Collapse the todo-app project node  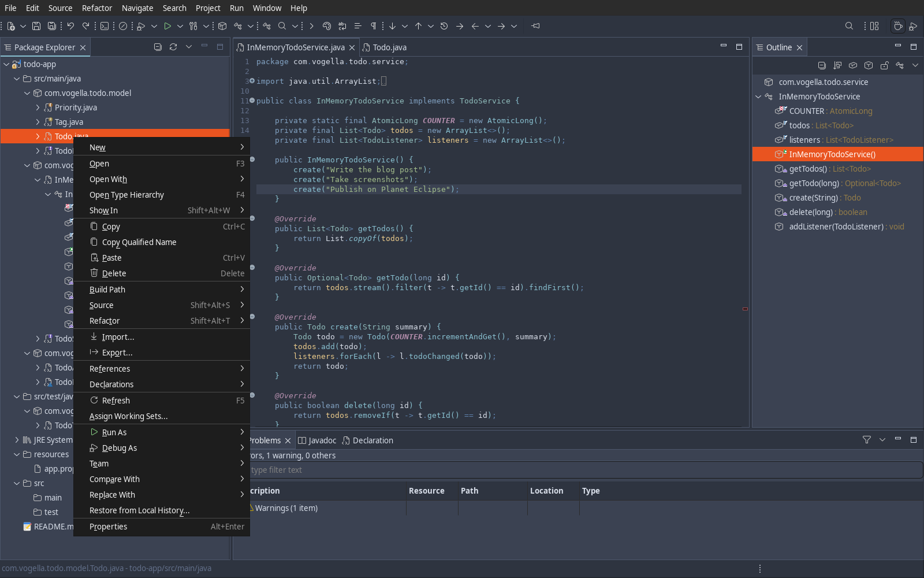pos(6,64)
